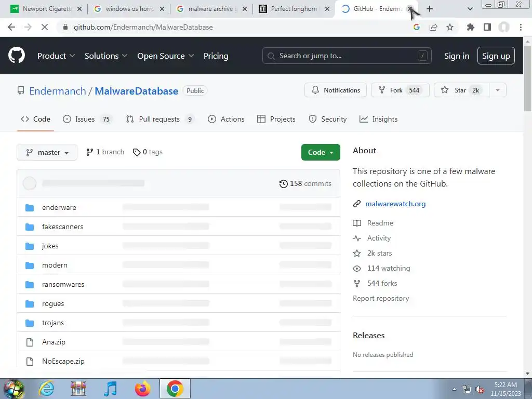Viewport: 532px width, 399px height.
Task: Open the green Code dropdown button
Action: [x=321, y=152]
